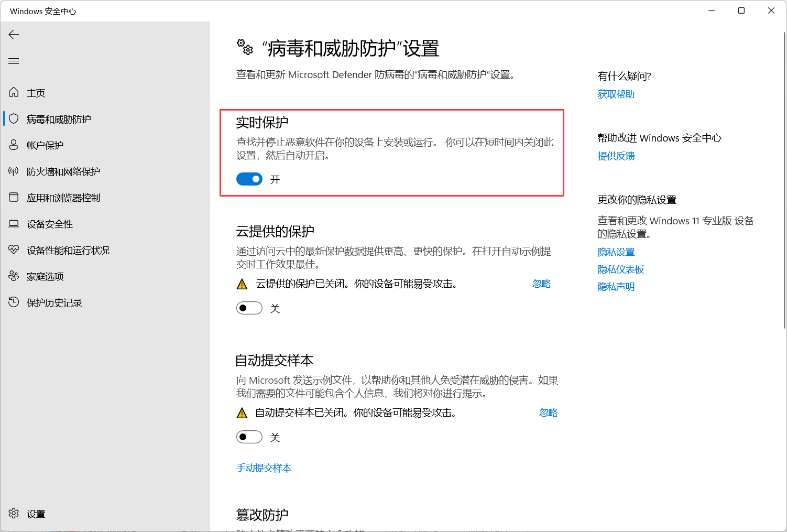
Task: Open 设置 gear at sidebar bottom
Action: pyautogui.click(x=14, y=514)
